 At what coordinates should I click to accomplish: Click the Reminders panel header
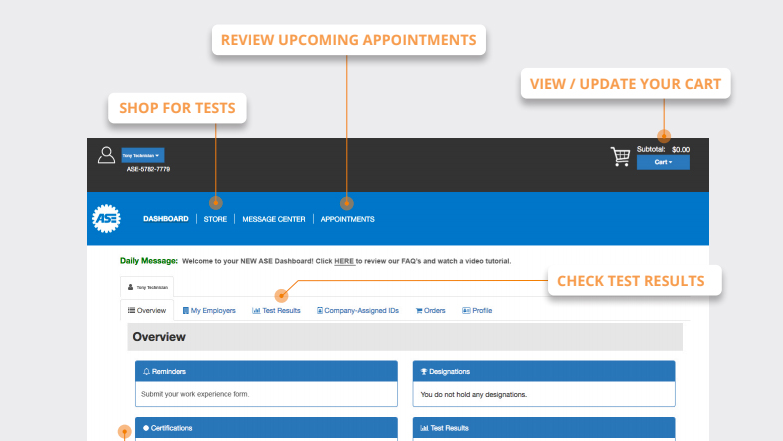(266, 371)
